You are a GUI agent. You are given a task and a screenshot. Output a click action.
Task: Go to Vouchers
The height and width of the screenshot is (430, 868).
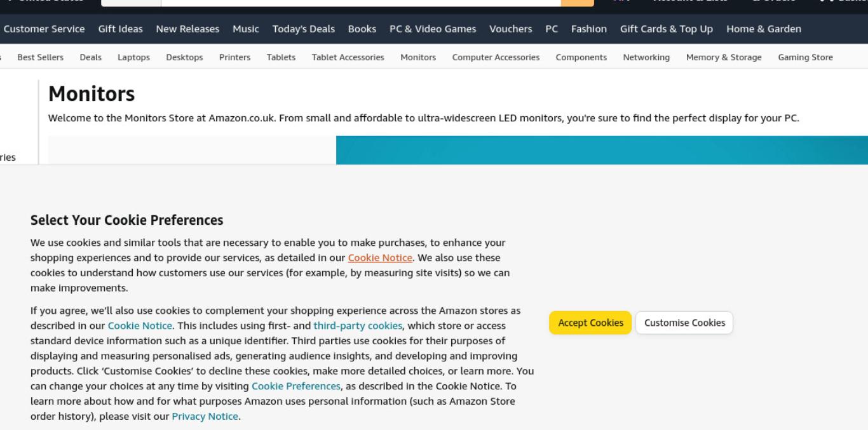[511, 29]
